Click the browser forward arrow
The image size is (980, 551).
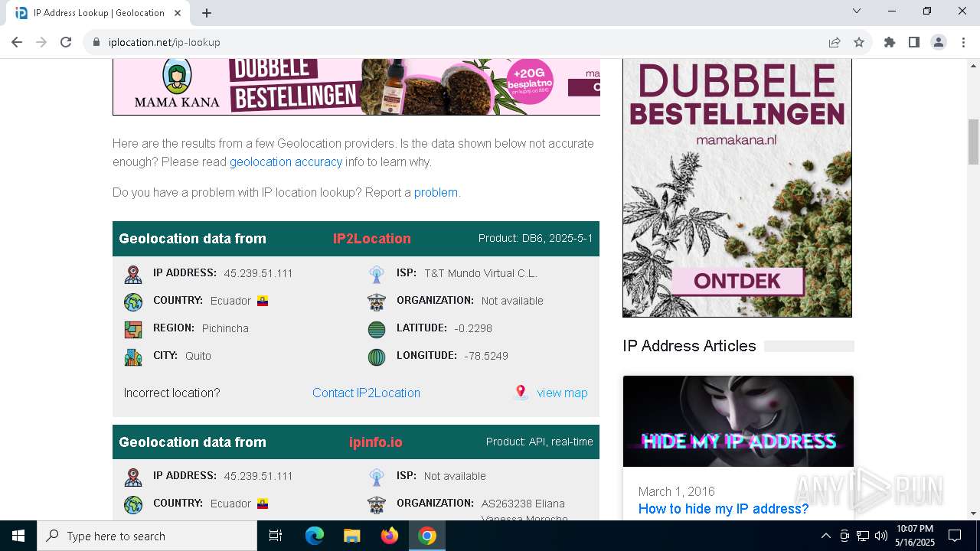coord(41,42)
